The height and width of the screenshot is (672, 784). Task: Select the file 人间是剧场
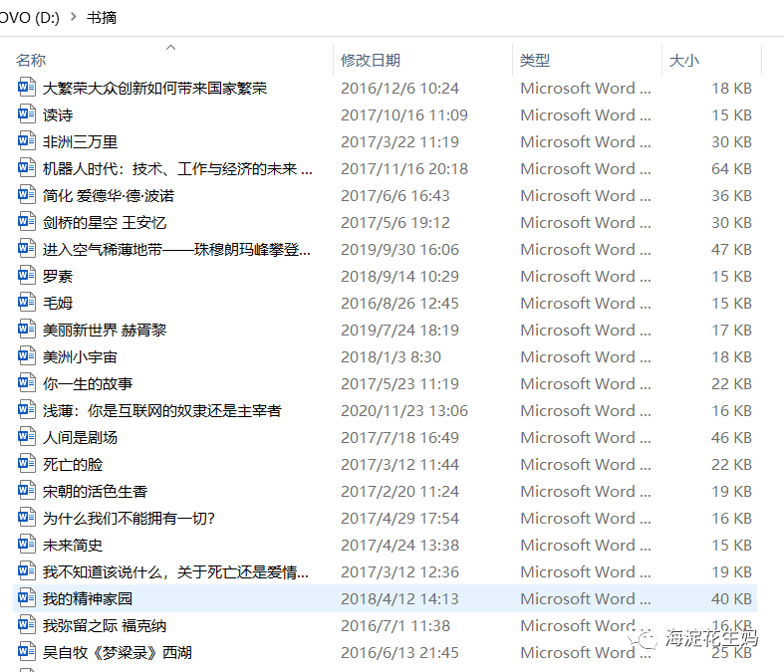click(80, 438)
